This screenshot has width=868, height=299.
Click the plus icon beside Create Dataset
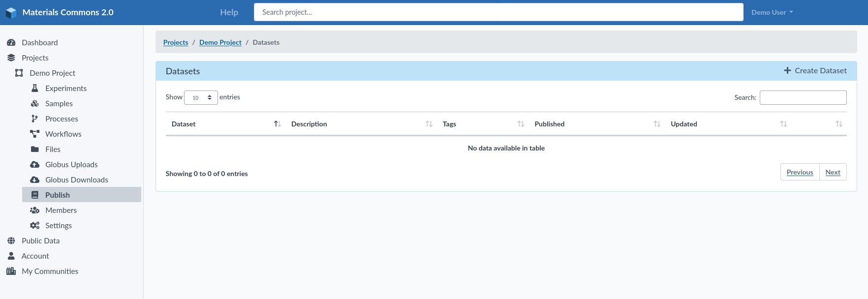coord(788,71)
